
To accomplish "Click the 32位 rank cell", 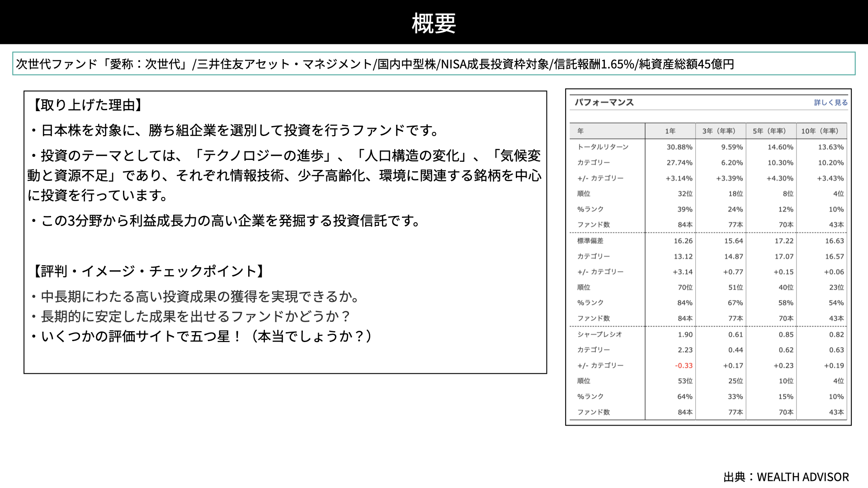I will pos(685,193).
